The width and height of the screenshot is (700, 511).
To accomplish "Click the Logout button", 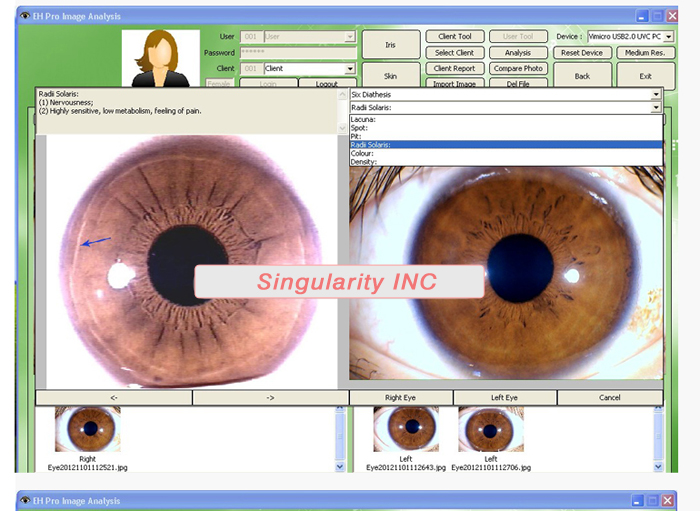I will pos(327,83).
